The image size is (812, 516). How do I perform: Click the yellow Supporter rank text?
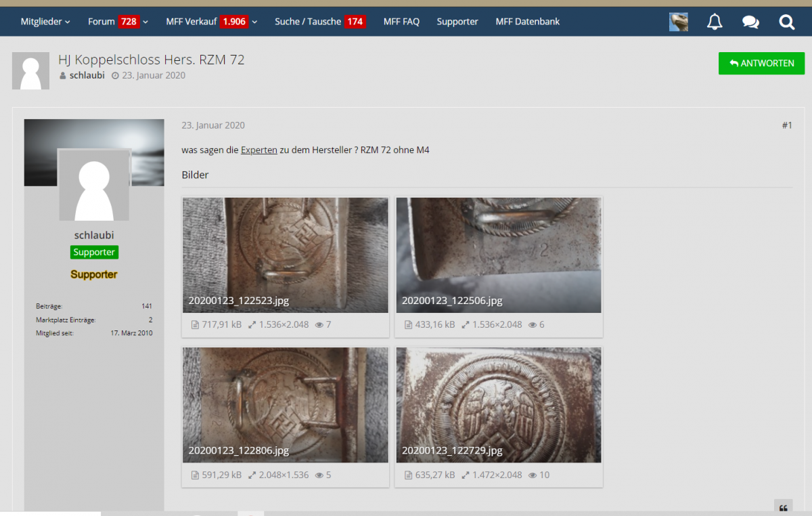tap(94, 274)
